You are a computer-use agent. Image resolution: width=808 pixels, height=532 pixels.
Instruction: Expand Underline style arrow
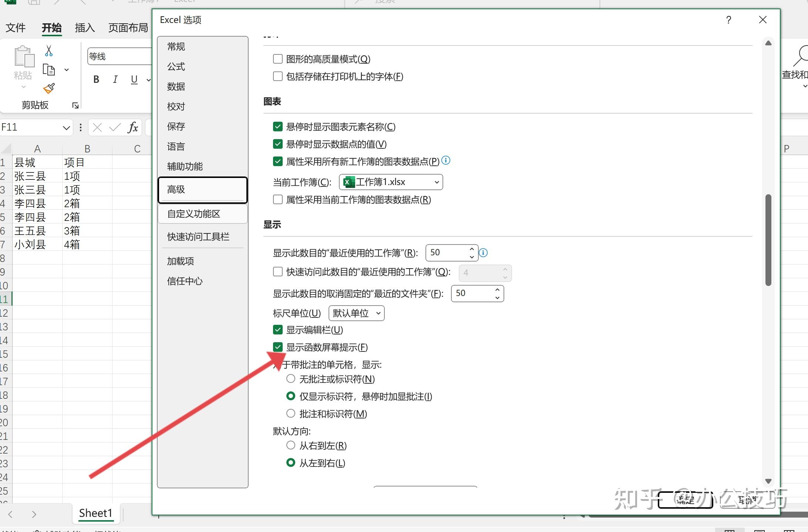click(x=148, y=80)
